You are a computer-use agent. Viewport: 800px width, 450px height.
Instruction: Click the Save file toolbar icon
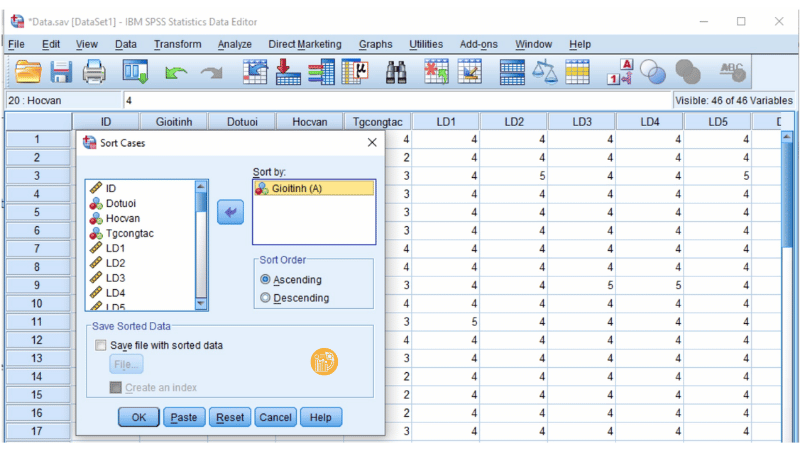point(61,72)
